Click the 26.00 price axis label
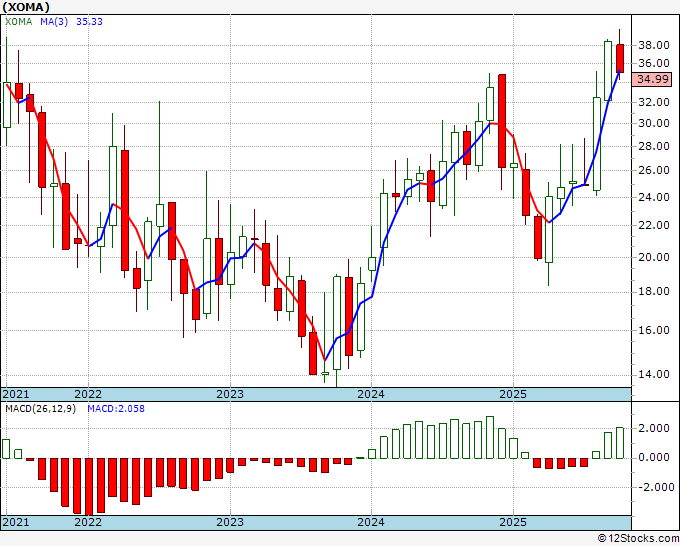Image resolution: width=680 pixels, height=546 pixels. coord(654,170)
